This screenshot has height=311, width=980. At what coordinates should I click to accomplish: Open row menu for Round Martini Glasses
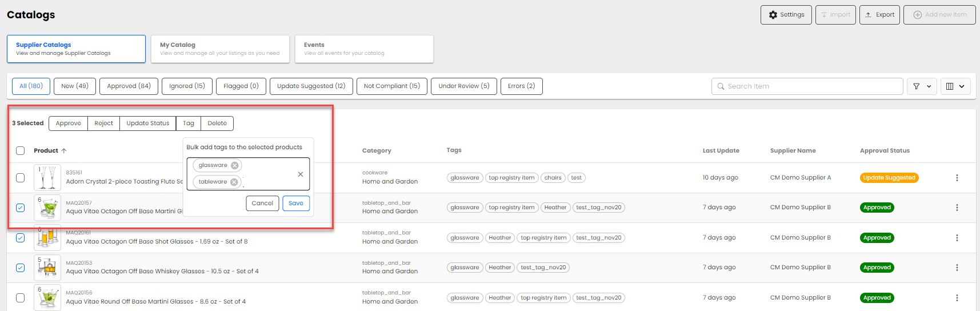pos(957,298)
